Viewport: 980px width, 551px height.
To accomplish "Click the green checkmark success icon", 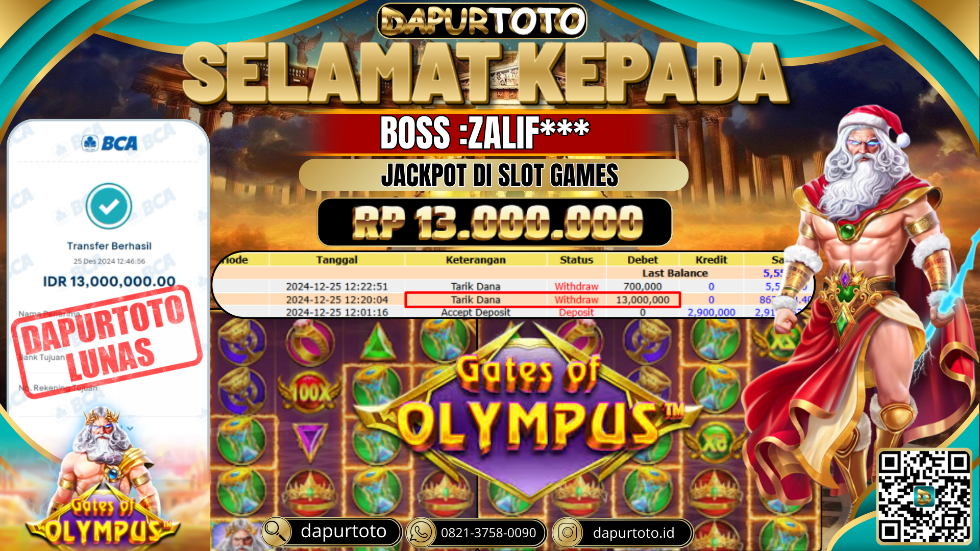I will point(109,206).
